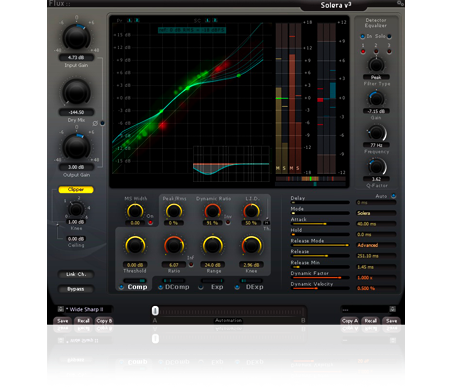Image resolution: width=455 pixels, height=390 pixels.
Task: Select Detector Equalizer band 3 LED
Action: pos(389,52)
